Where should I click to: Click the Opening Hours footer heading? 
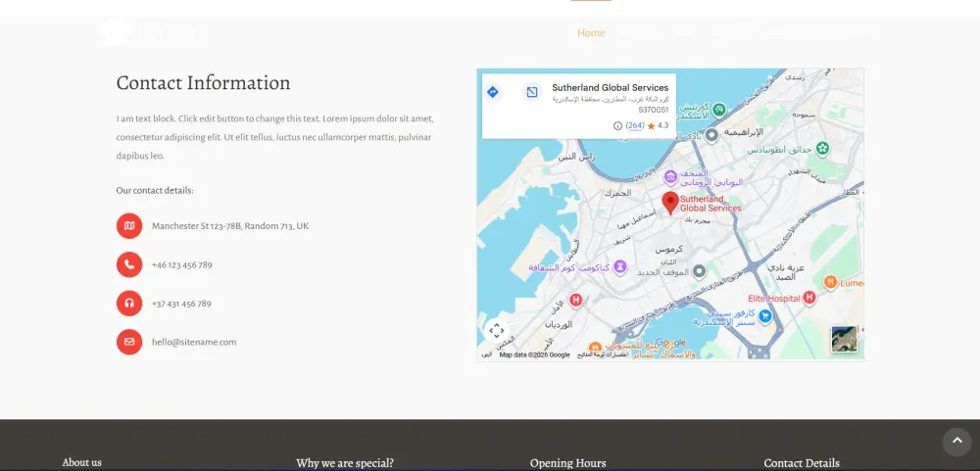[568, 463]
